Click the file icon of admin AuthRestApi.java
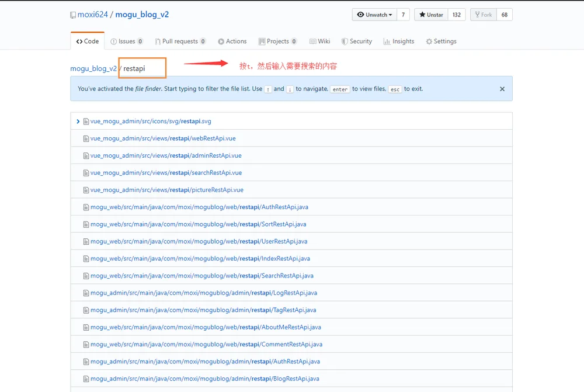Screen dimensions: 584x392 (86, 362)
